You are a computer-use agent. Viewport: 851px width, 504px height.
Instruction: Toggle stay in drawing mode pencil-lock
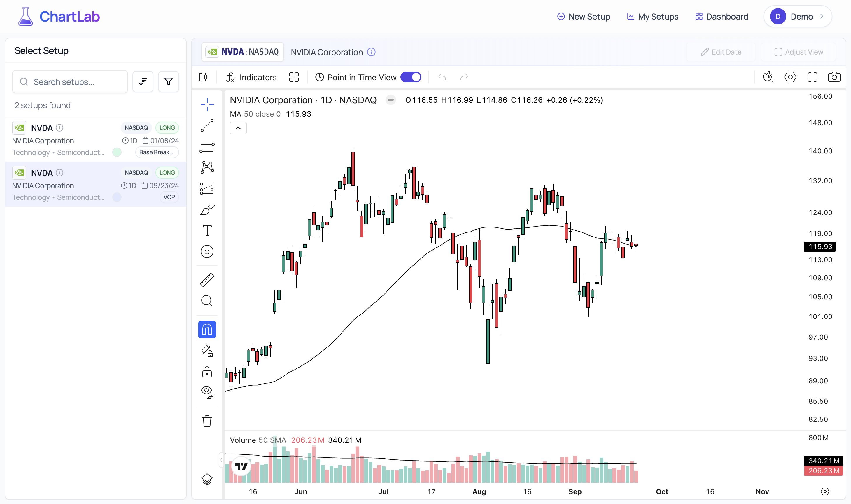207,351
